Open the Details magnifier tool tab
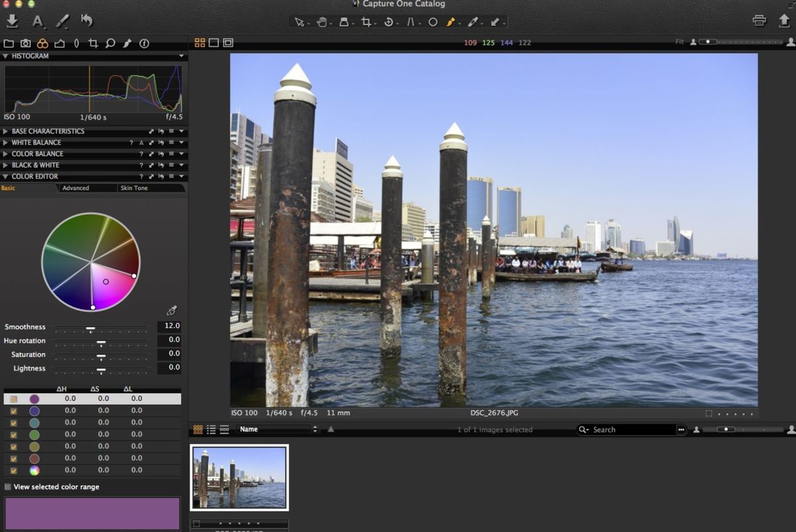This screenshot has width=796, height=532. click(110, 44)
